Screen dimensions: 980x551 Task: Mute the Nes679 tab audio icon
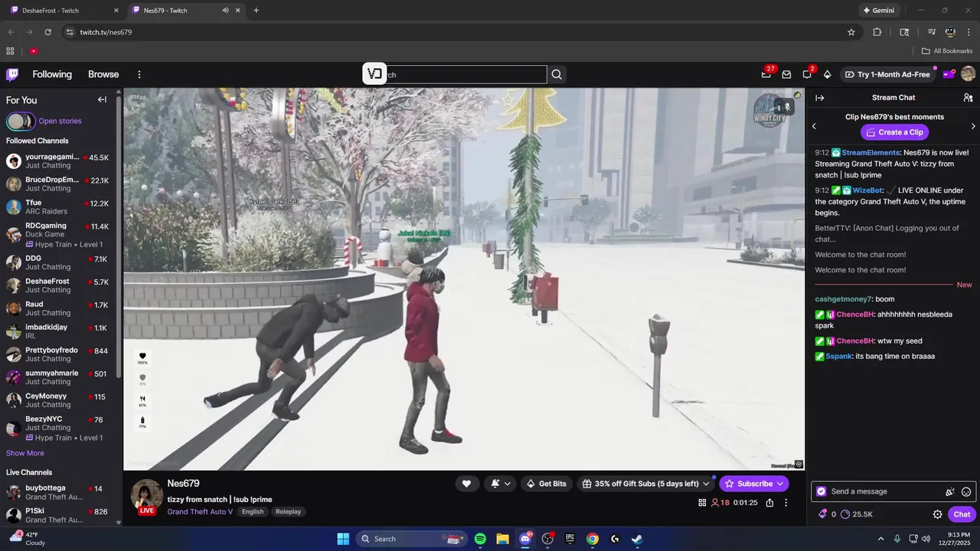[225, 11]
